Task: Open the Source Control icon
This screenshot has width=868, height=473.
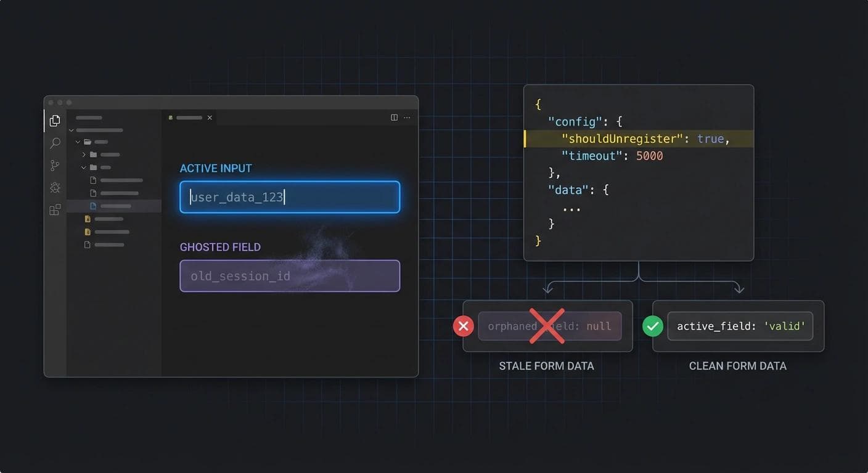Action: (x=54, y=165)
